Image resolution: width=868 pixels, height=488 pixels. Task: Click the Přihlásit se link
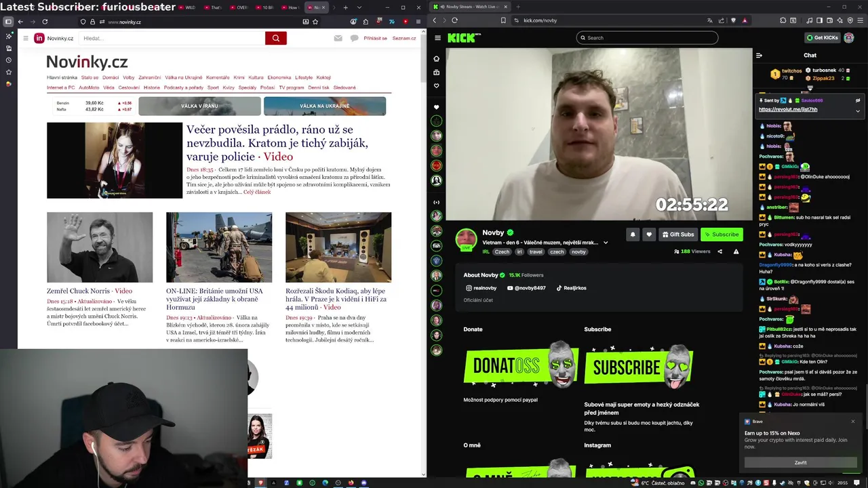[x=375, y=38]
